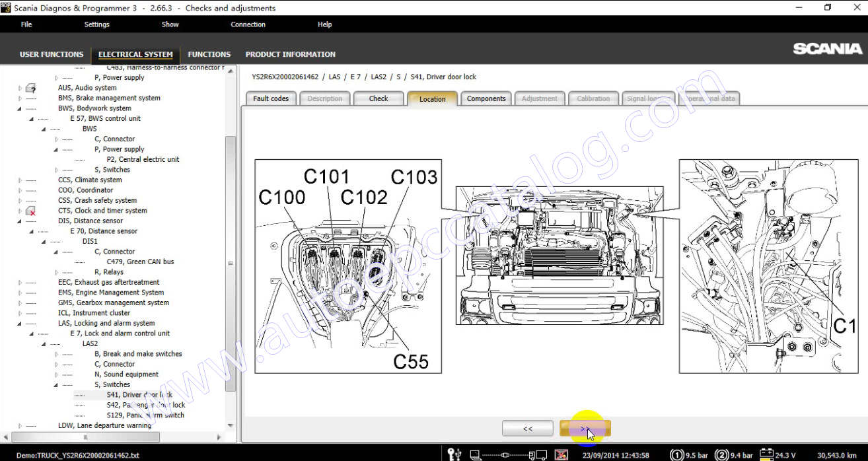Expand the EMS, Engine Management System node
868x461 pixels.
pyautogui.click(x=20, y=293)
